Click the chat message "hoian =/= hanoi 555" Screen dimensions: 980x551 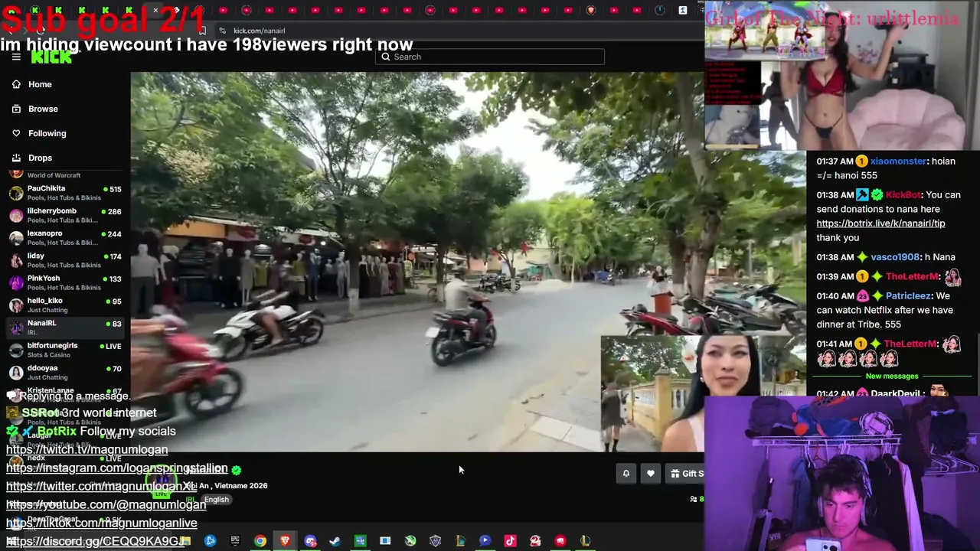tap(886, 168)
